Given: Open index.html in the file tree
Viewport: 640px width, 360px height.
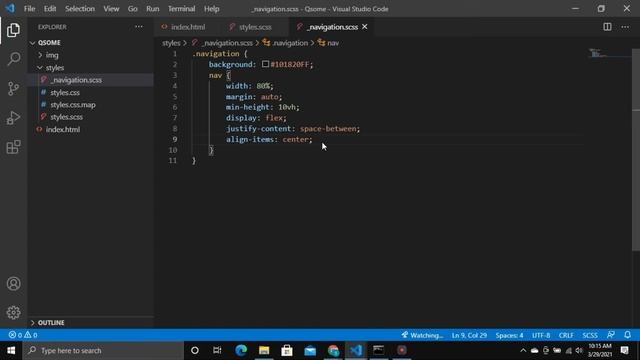Looking at the screenshot, I should (63, 129).
